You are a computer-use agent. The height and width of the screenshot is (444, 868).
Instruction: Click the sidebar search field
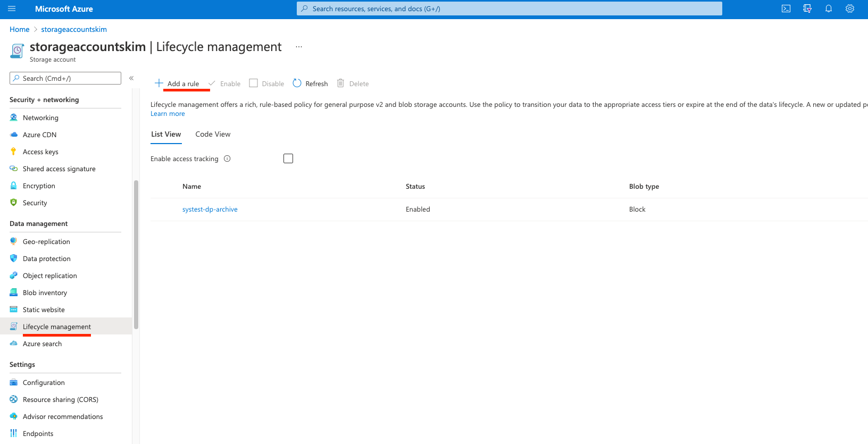(65, 78)
